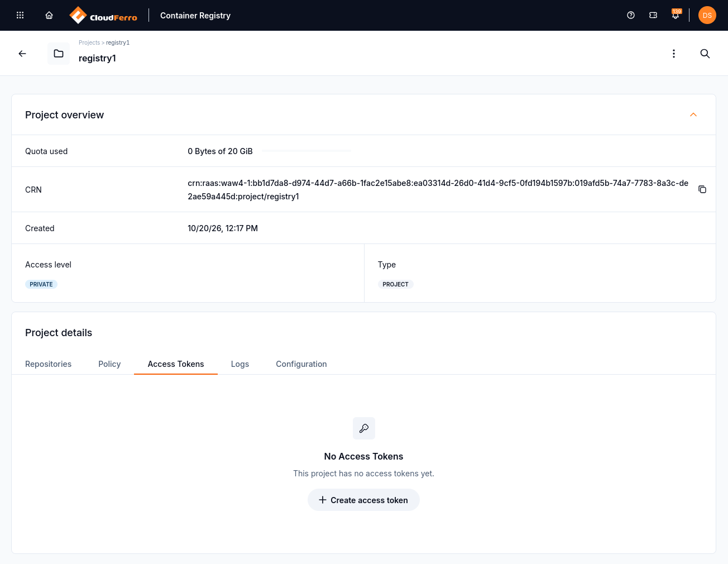Click the created date '10/20/26, 12:17 PM'
Screen dimensions: 728x564
pyautogui.click(x=223, y=228)
